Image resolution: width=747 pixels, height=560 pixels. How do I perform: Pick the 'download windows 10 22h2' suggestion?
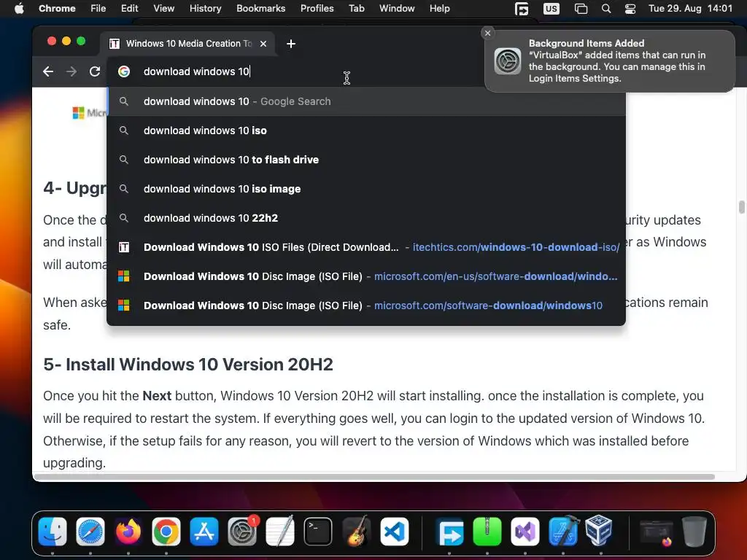coord(366,218)
